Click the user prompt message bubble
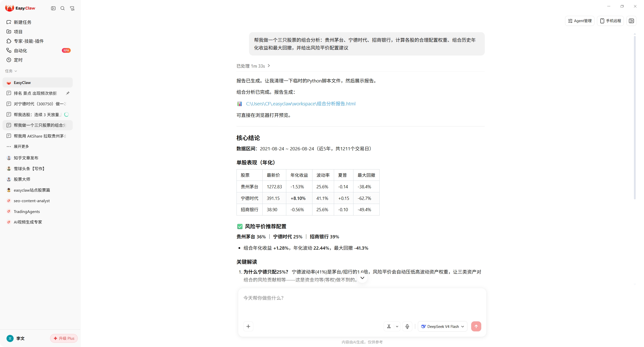The width and height of the screenshot is (644, 347). coord(367,44)
